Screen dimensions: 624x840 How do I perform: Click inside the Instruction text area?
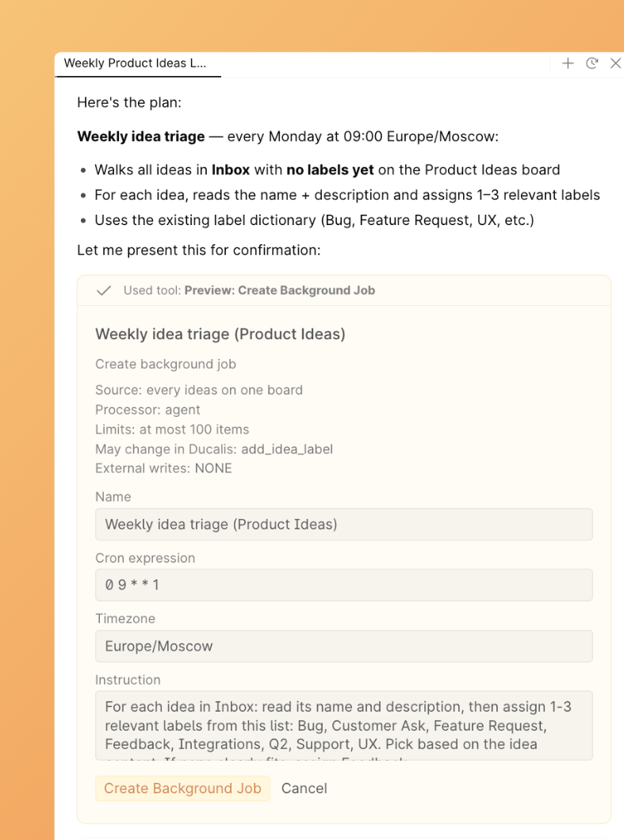coord(344,725)
